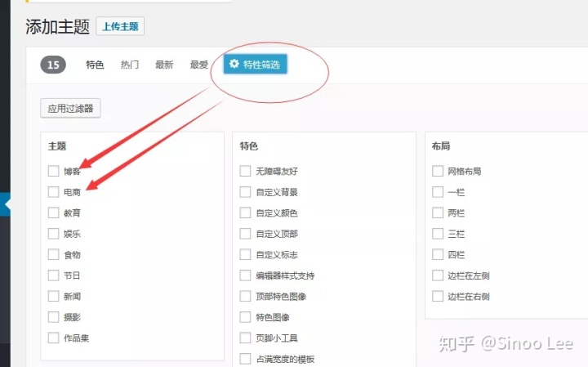Click the 主题 section heading

[x=57, y=146]
